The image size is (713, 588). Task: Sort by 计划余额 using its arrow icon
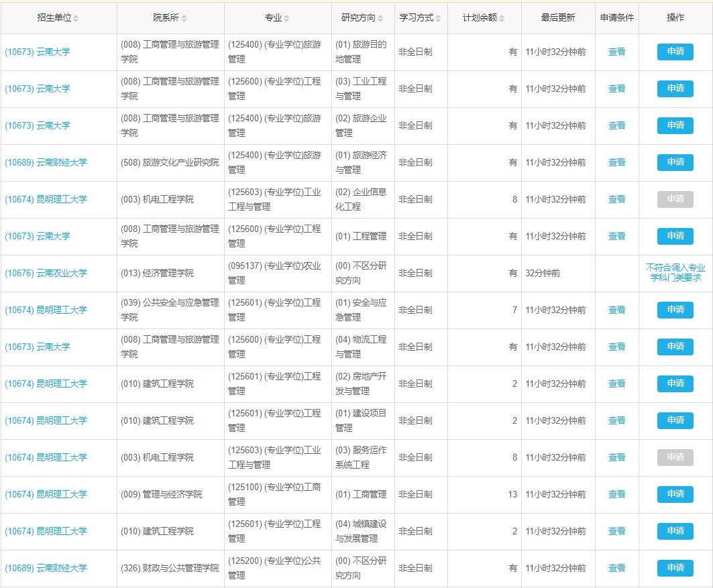502,19
